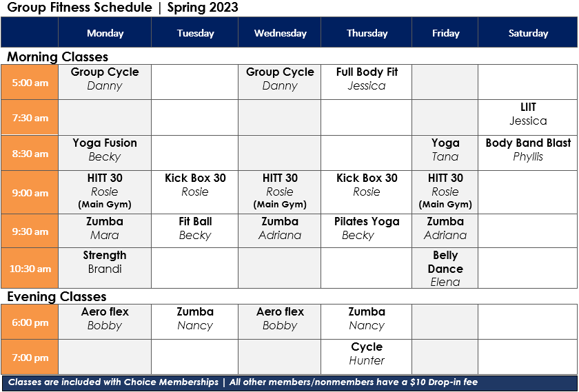The height and width of the screenshot is (392, 579).
Task: Select Thursday's Full Body Fit class
Action: (x=366, y=82)
